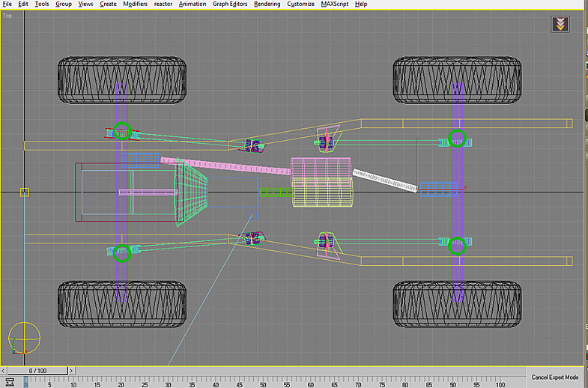The width and height of the screenshot is (588, 388).
Task: Click the Top viewport label
Action: 7,14
